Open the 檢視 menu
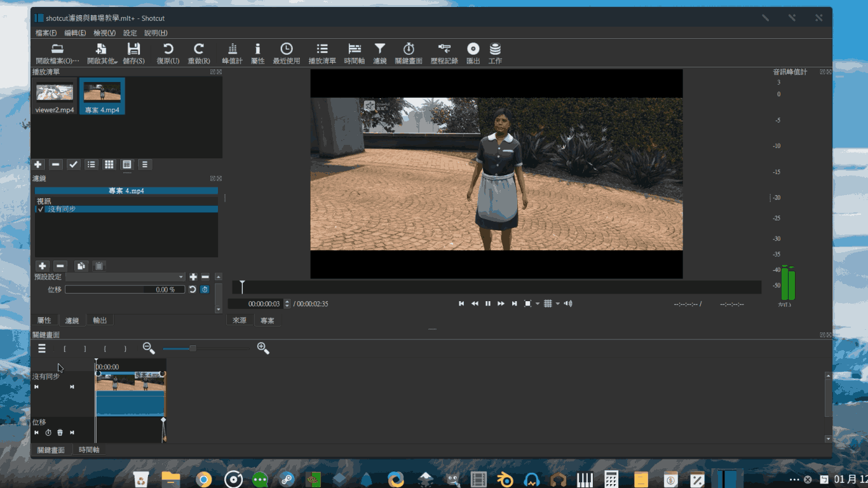868x488 pixels. tap(104, 33)
